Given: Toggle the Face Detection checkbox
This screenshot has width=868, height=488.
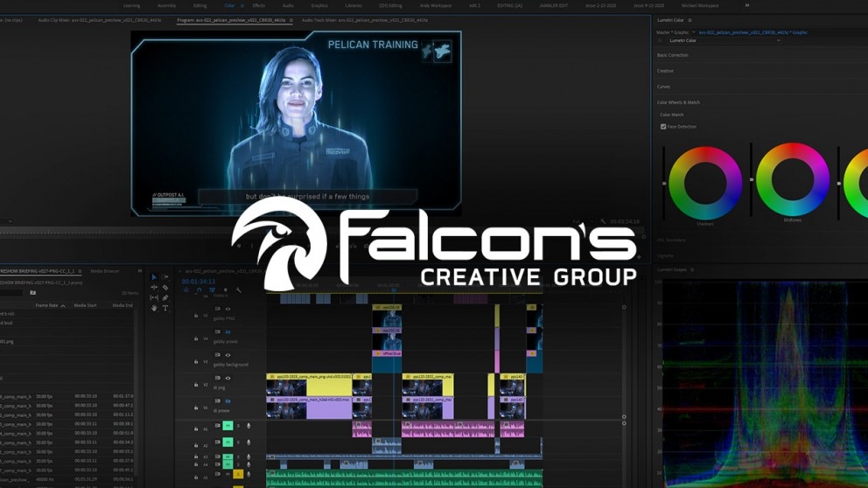Looking at the screenshot, I should tap(663, 127).
